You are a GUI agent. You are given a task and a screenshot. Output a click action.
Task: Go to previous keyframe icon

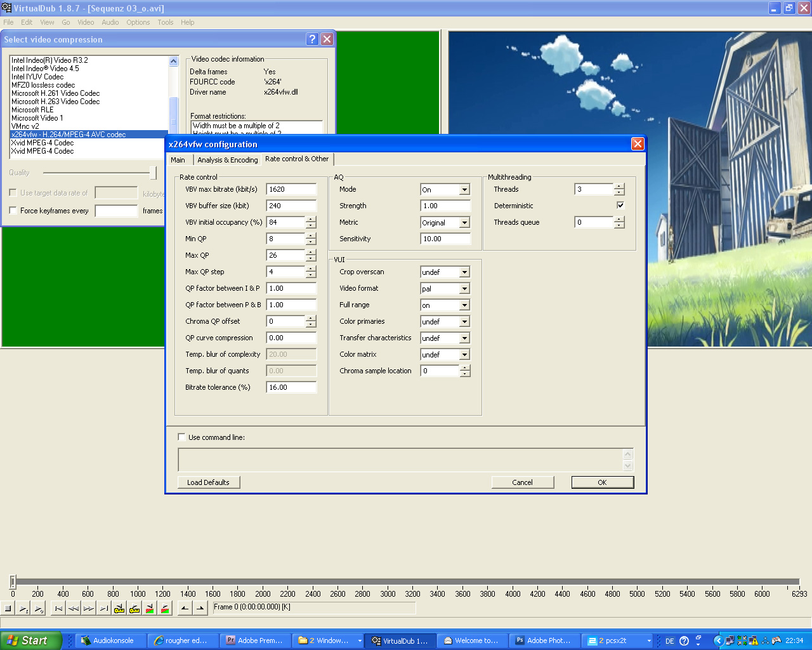coord(119,608)
